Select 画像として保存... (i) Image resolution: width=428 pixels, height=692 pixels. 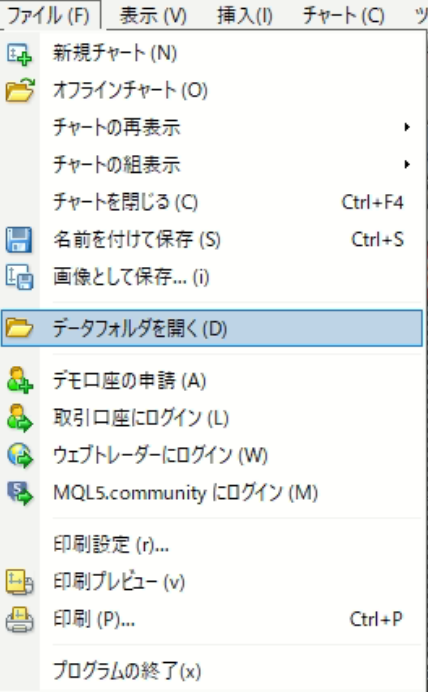131,277
